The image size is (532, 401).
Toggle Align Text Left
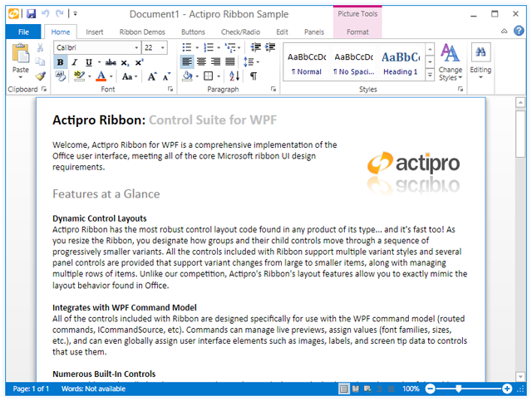(x=187, y=61)
